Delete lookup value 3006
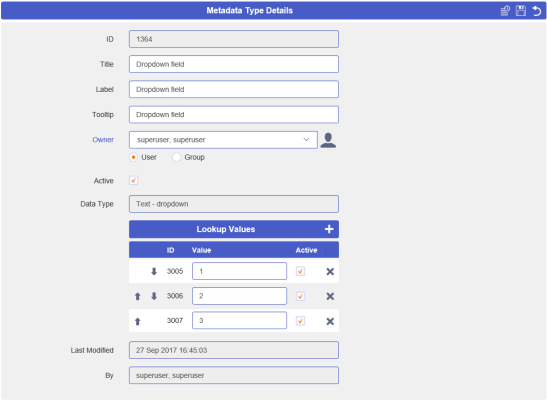Screen dimensions: 547x400 (330, 296)
